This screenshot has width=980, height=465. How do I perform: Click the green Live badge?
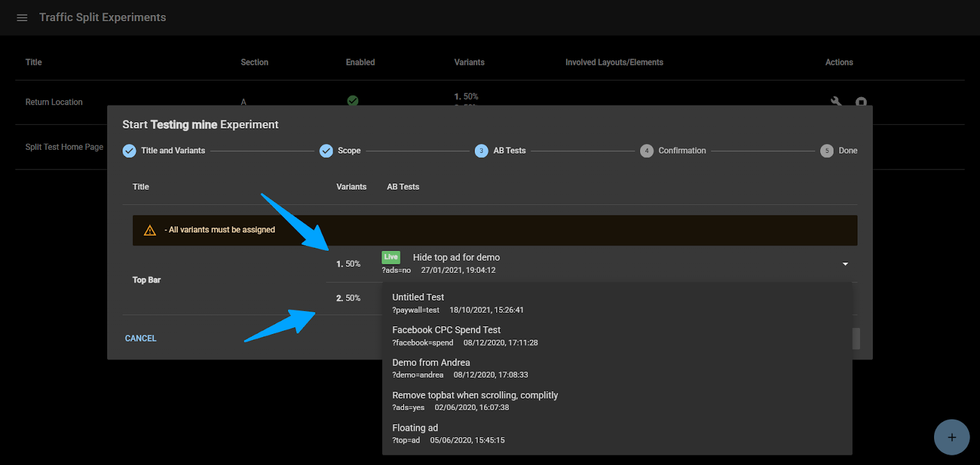point(390,257)
